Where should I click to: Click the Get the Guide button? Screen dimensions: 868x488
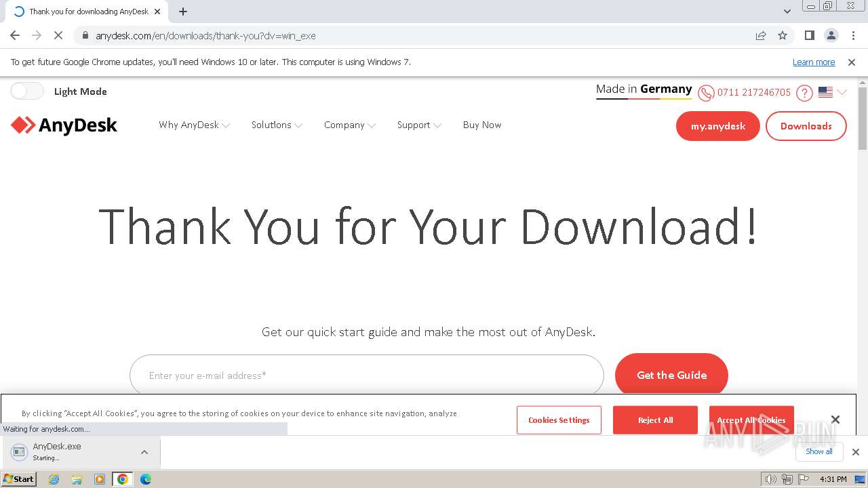point(671,375)
